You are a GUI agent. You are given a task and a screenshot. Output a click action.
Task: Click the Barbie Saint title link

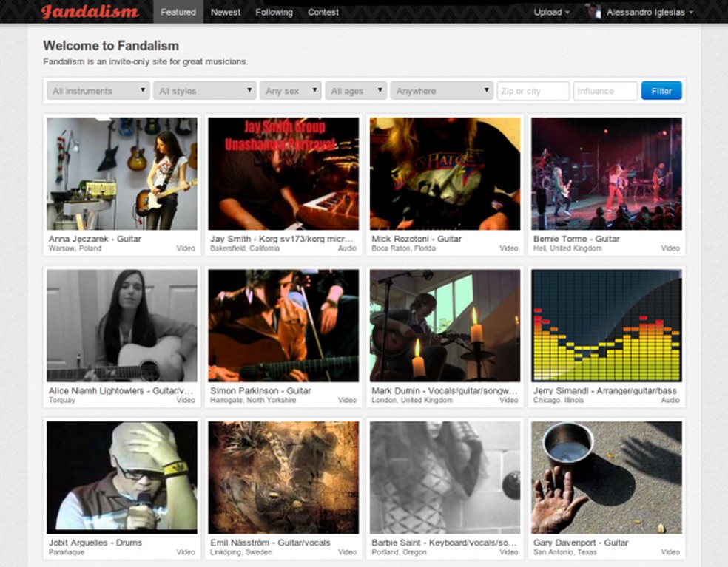[445, 543]
